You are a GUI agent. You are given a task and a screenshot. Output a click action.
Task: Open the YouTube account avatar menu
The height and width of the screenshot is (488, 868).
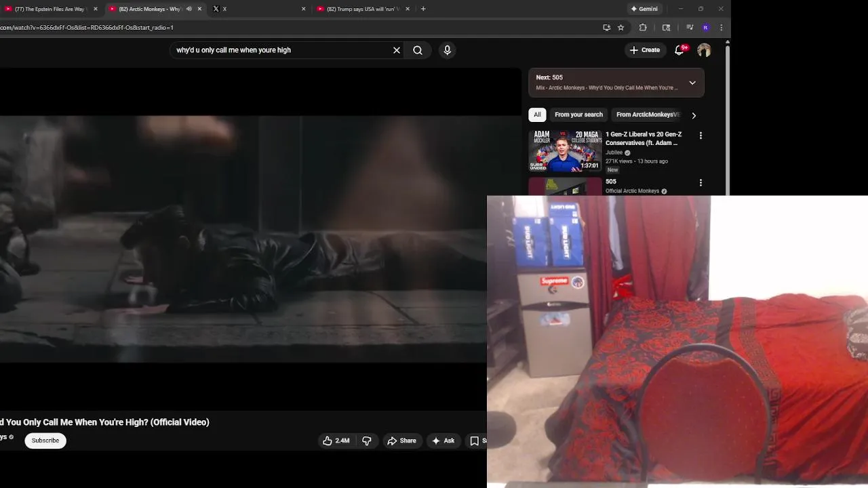(704, 50)
